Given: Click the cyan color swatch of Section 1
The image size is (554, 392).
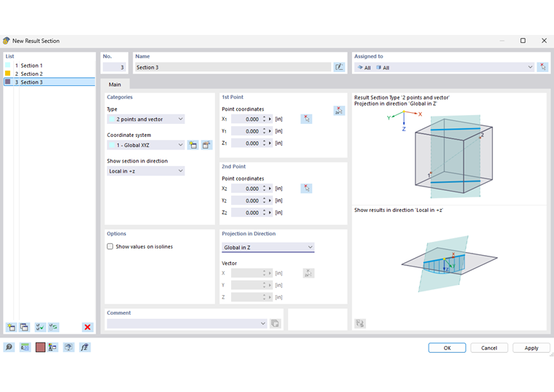Looking at the screenshot, I should tap(8, 65).
